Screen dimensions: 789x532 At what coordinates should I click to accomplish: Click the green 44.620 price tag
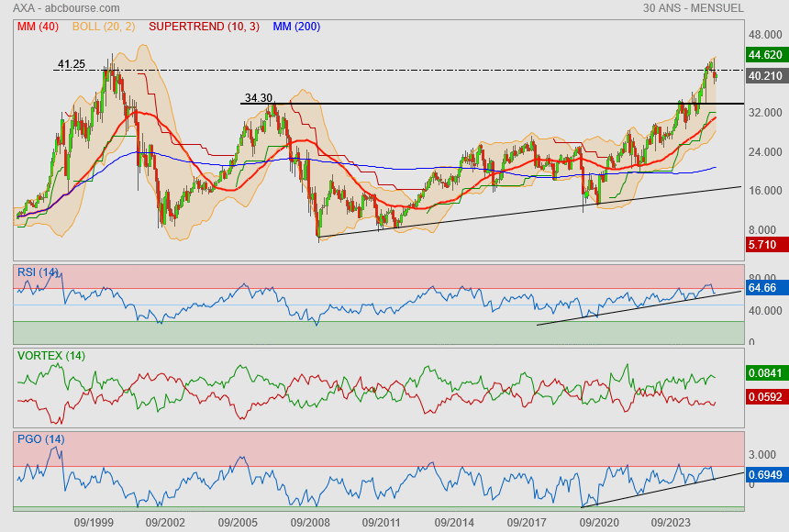[x=764, y=54]
